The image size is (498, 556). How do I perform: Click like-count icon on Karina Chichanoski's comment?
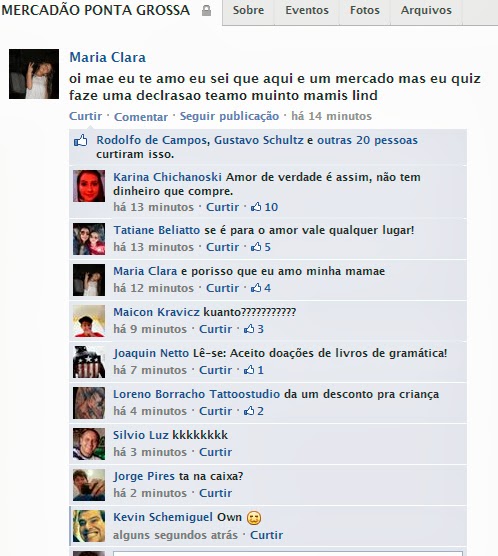[256, 207]
